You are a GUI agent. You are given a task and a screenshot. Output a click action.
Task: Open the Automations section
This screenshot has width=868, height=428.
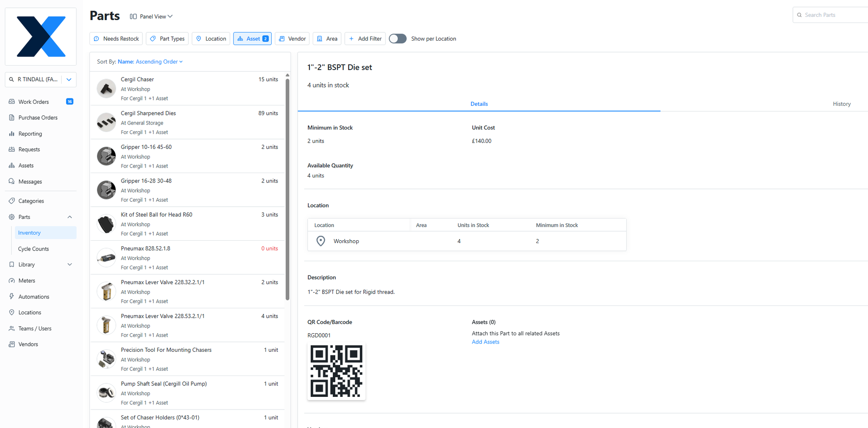pyautogui.click(x=34, y=296)
